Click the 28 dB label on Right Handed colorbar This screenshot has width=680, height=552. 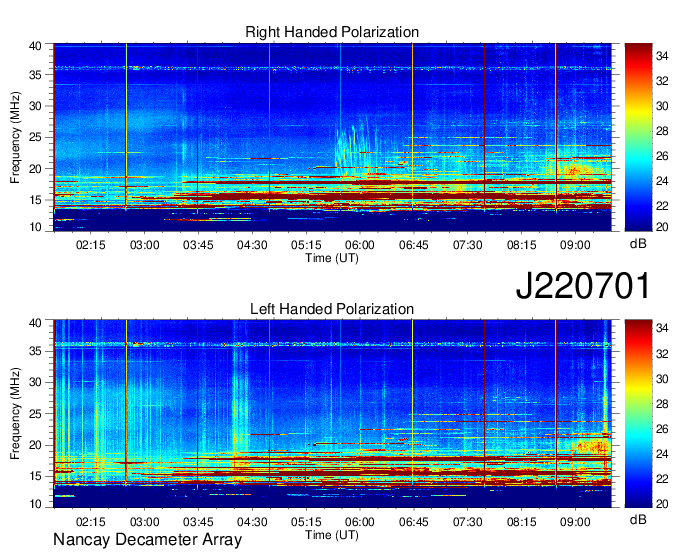662,131
